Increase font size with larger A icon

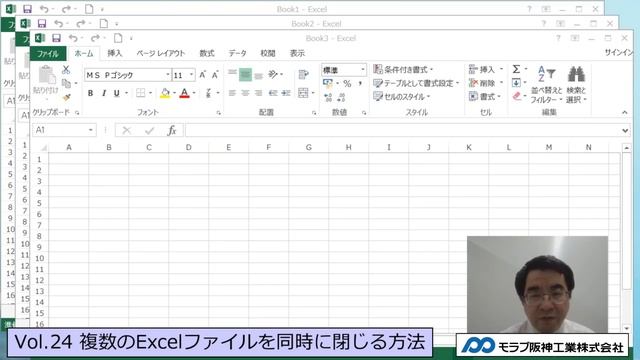(x=202, y=75)
